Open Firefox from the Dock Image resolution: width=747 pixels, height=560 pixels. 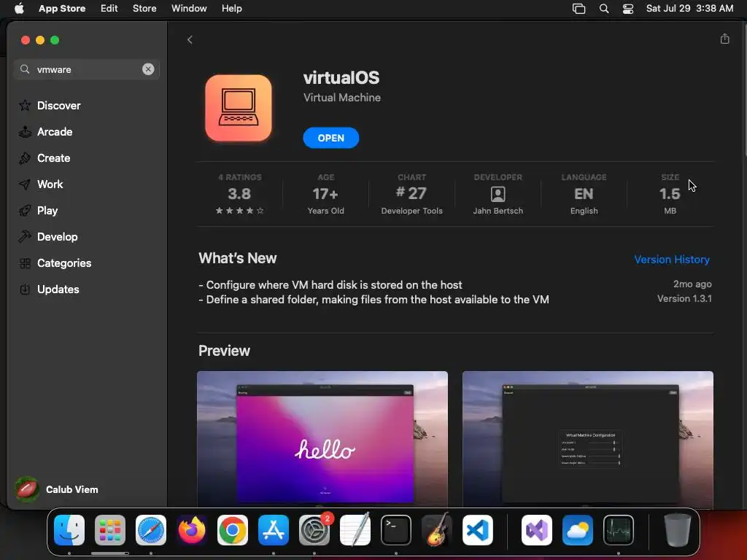coord(192,530)
